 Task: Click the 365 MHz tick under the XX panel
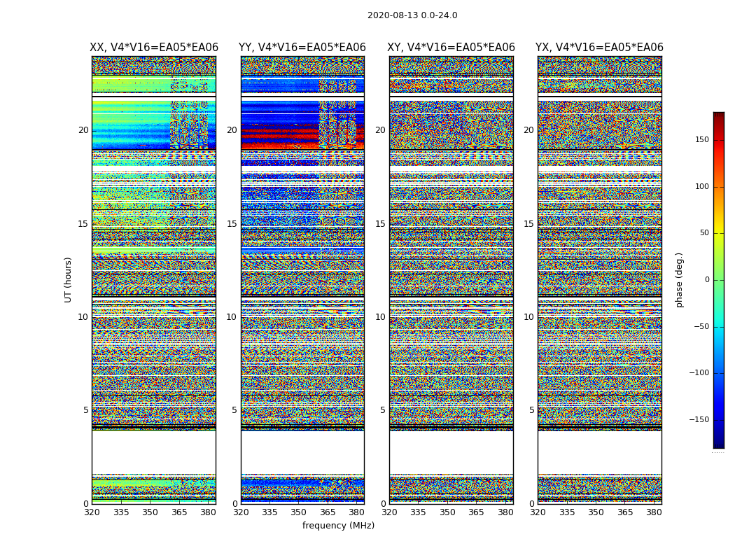click(x=179, y=512)
